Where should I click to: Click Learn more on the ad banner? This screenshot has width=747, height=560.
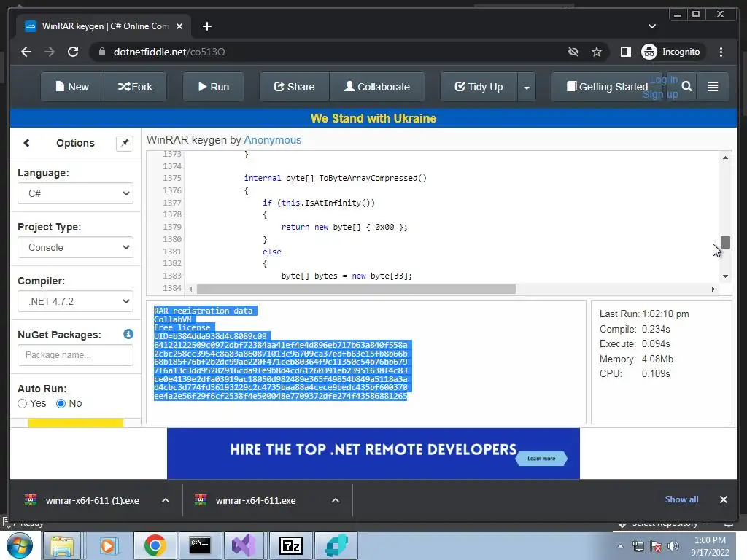click(x=542, y=459)
